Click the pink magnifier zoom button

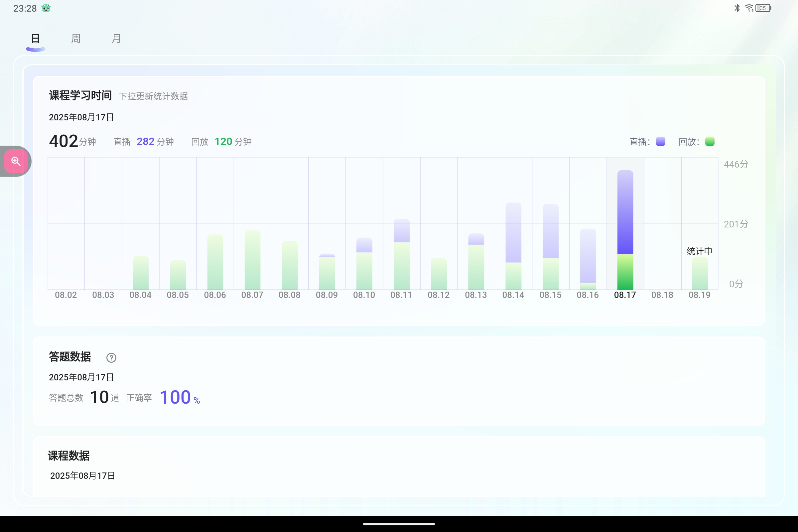click(16, 161)
